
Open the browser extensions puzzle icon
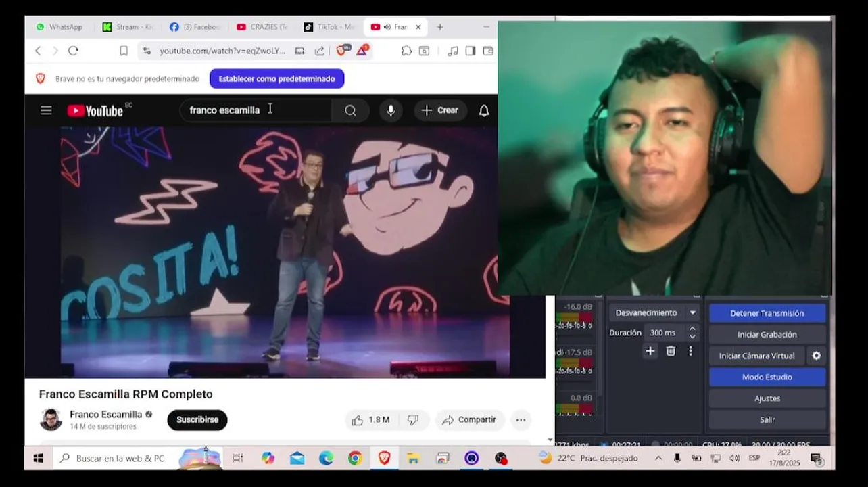[x=406, y=51]
